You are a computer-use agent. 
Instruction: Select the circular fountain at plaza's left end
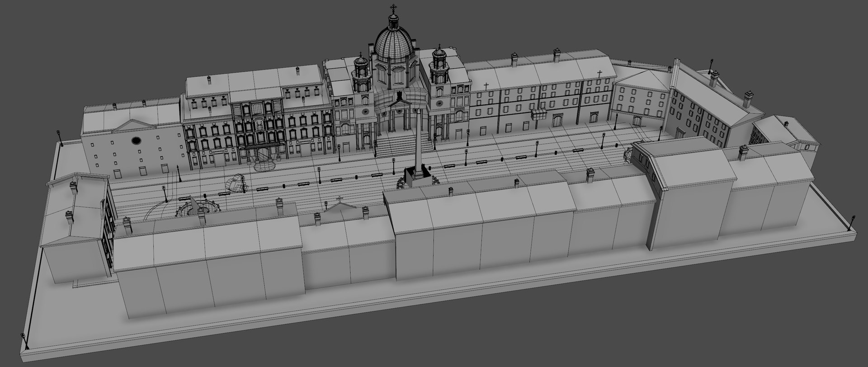(x=198, y=208)
